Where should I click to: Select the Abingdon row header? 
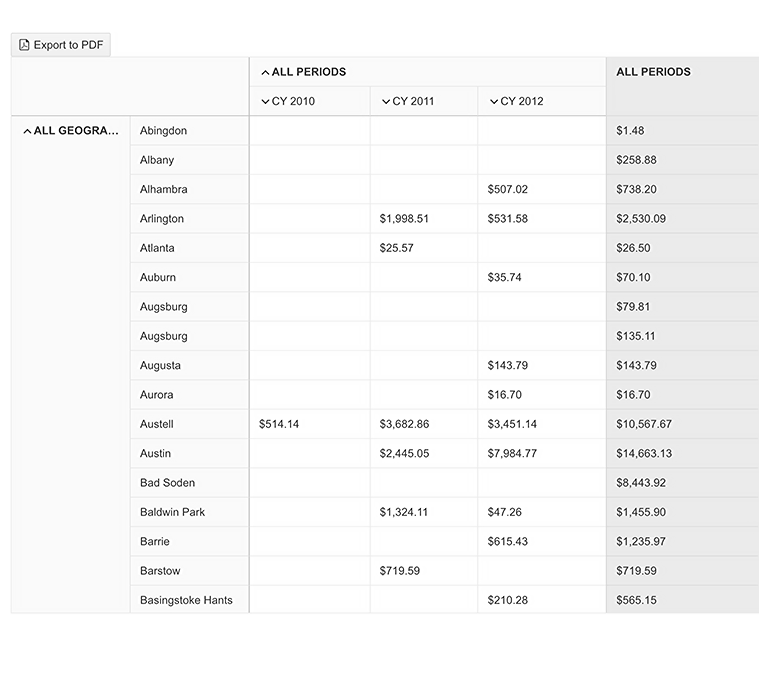pos(164,131)
